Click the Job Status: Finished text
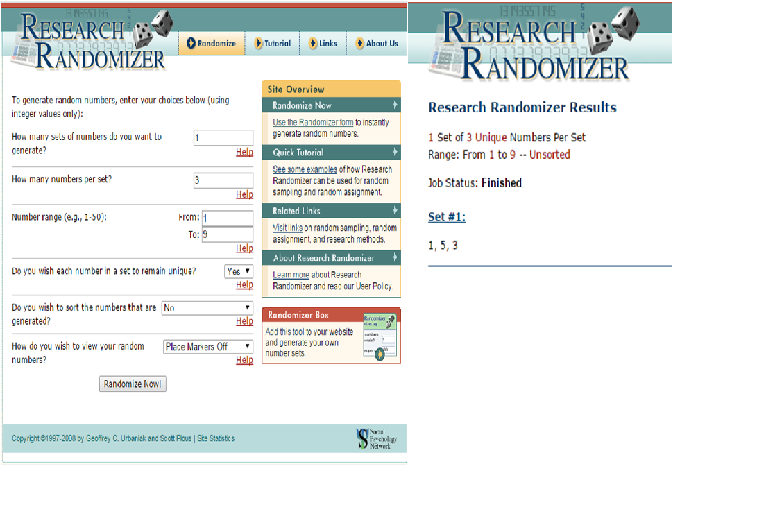This screenshot has height=532, width=766. (475, 183)
